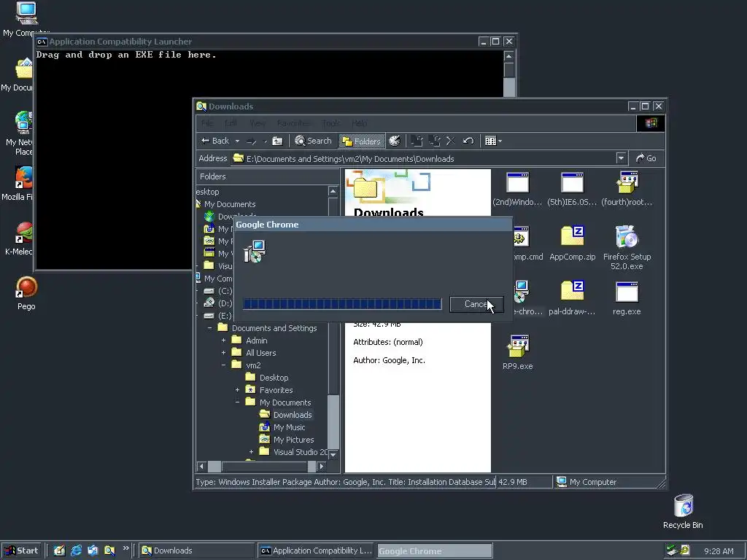Open the Help menu
Image resolution: width=747 pixels, height=560 pixels.
[359, 123]
